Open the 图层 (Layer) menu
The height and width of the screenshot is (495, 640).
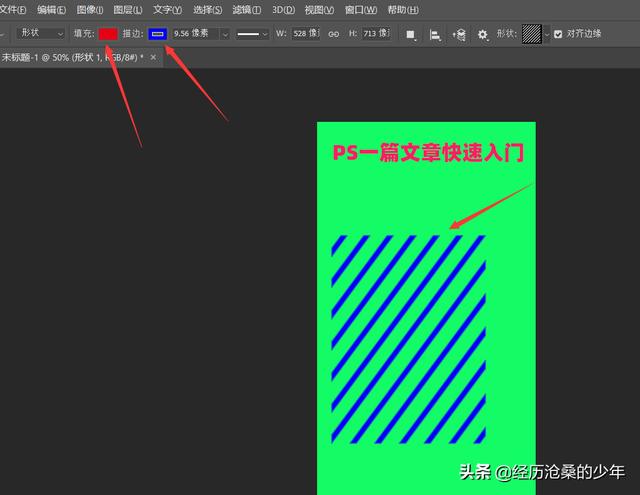click(x=128, y=9)
